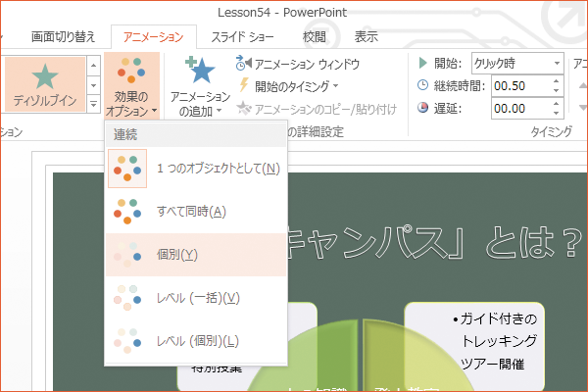
Task: Switch to the 表示 tab
Action: tap(366, 37)
